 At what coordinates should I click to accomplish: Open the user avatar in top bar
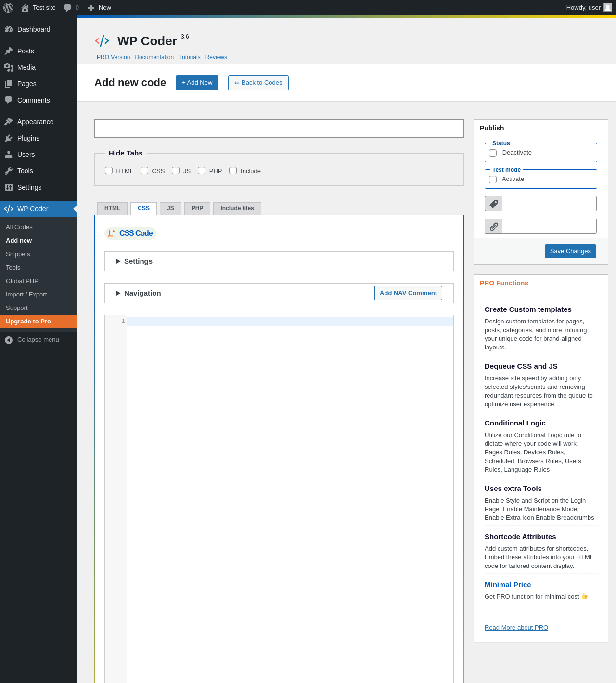tap(608, 7)
